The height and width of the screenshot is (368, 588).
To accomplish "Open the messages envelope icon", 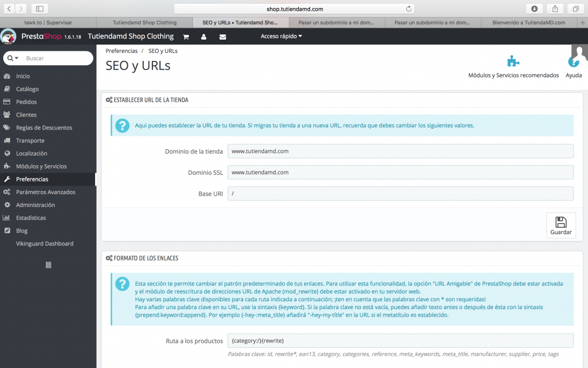I will tap(222, 37).
